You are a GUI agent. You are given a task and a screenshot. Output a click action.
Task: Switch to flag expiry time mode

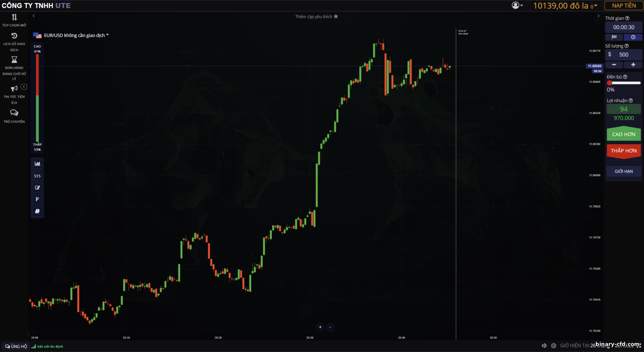(x=614, y=37)
